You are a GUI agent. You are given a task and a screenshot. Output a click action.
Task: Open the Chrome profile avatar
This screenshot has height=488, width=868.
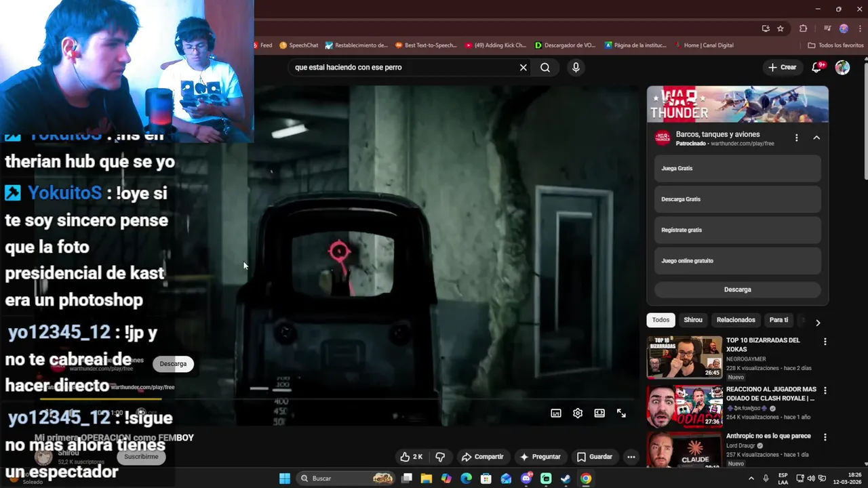(844, 28)
